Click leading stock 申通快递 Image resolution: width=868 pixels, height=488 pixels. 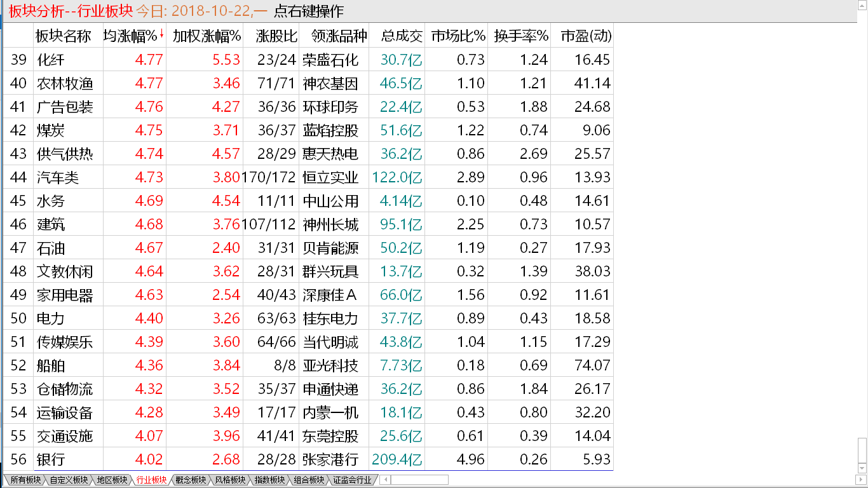pos(330,389)
